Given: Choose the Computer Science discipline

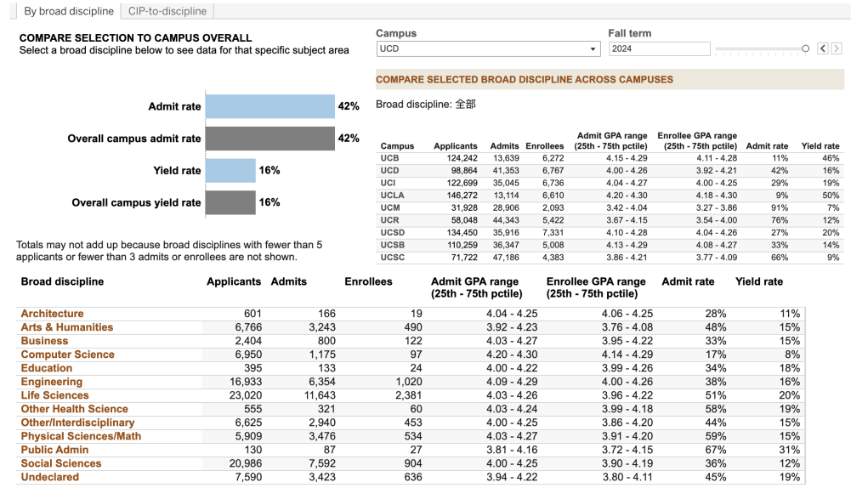Looking at the screenshot, I should coord(67,355).
